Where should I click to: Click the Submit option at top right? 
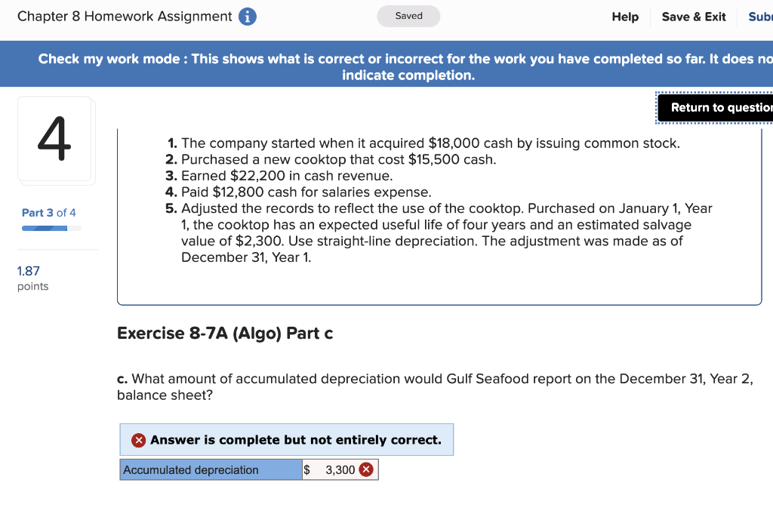tap(761, 17)
